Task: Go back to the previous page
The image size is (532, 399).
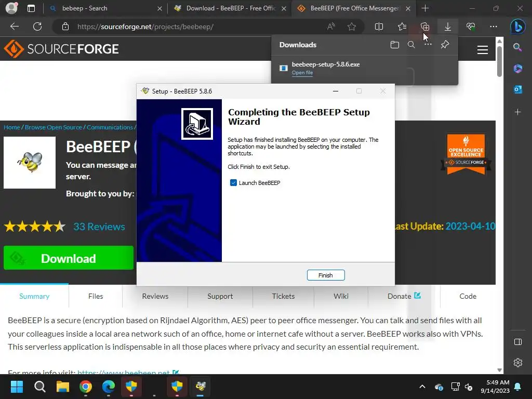Action: [x=14, y=26]
